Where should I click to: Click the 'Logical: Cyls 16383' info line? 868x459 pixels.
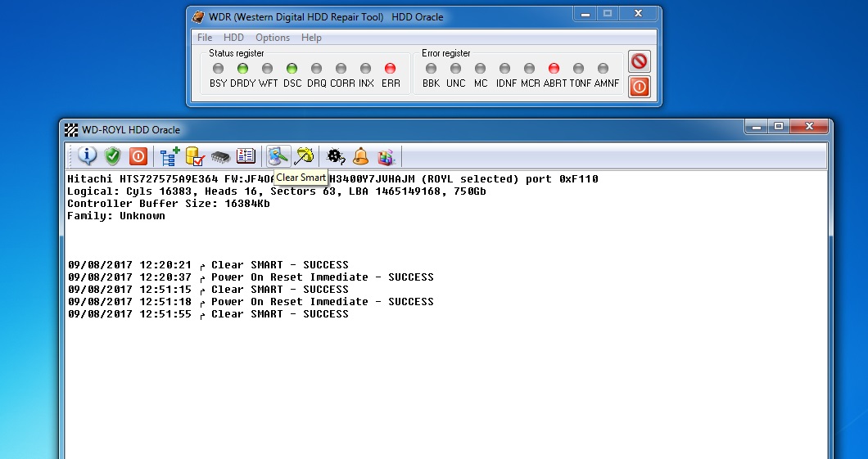click(x=277, y=191)
